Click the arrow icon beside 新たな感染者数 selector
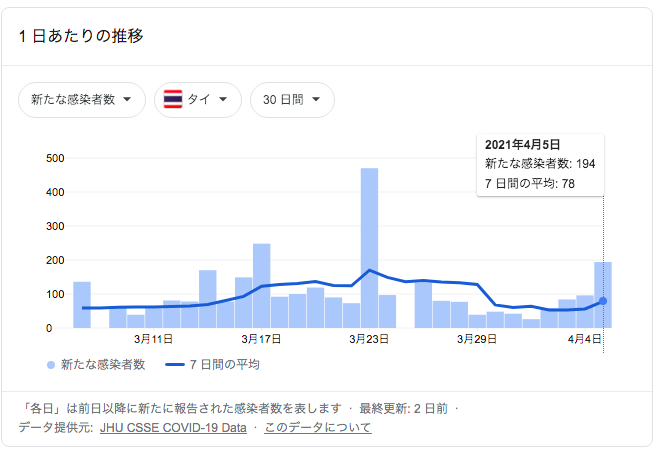The height and width of the screenshot is (454, 657). [x=128, y=100]
